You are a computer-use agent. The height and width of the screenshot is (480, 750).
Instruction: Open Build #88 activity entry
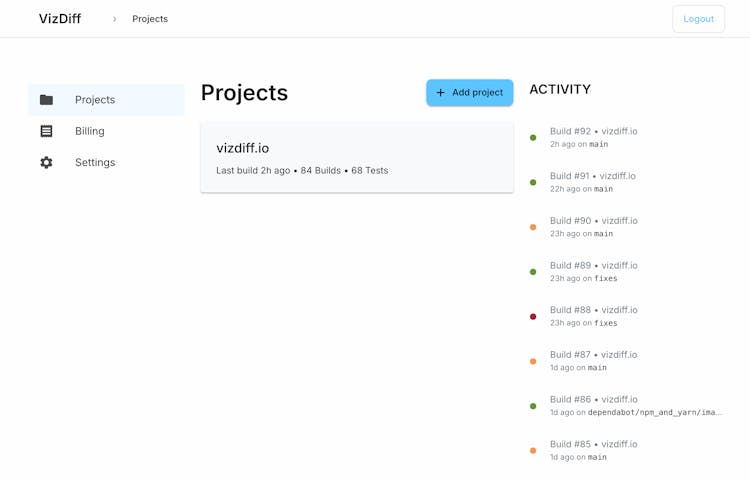627,316
